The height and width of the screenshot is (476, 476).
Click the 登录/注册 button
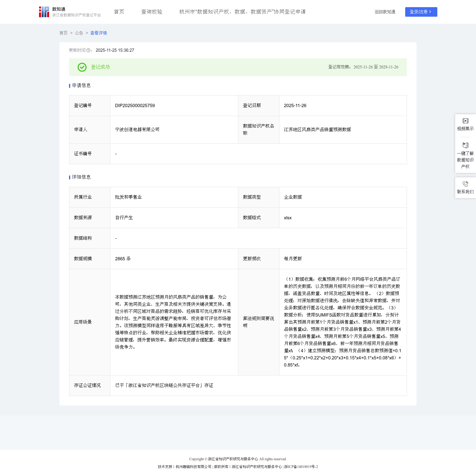[x=421, y=12]
